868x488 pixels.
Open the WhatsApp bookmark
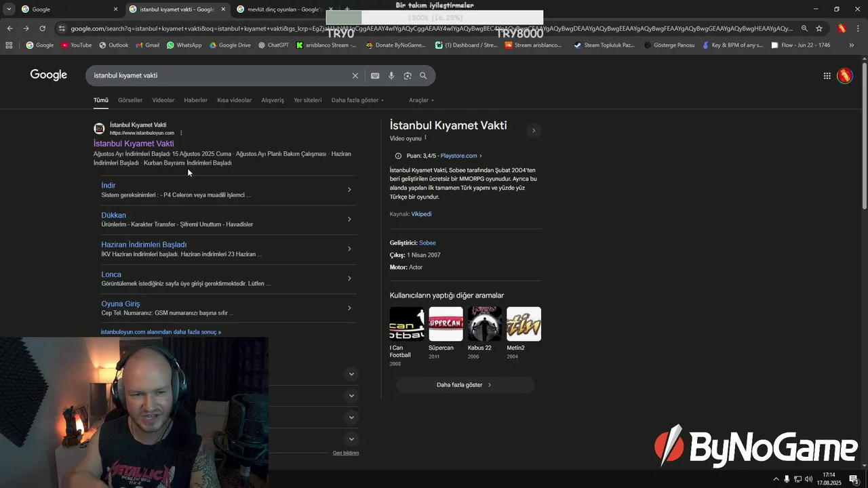click(184, 45)
